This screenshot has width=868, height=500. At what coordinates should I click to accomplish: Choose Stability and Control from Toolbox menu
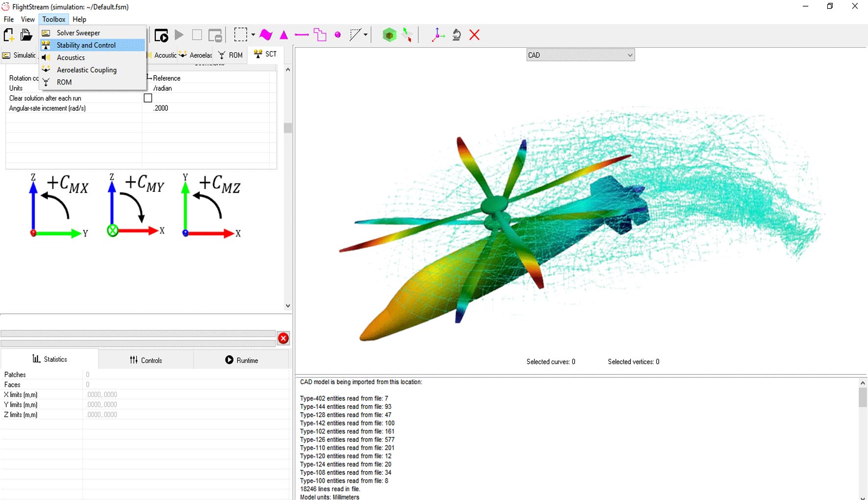pyautogui.click(x=86, y=45)
